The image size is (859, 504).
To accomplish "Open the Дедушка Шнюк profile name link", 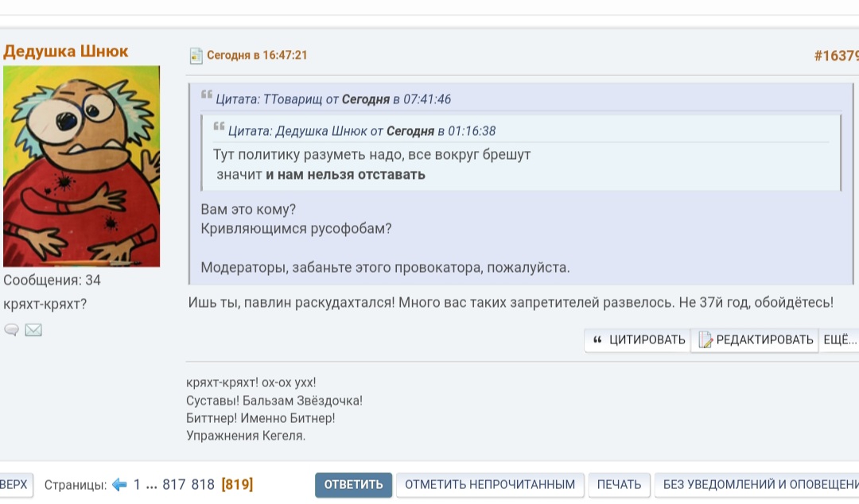I will (65, 52).
